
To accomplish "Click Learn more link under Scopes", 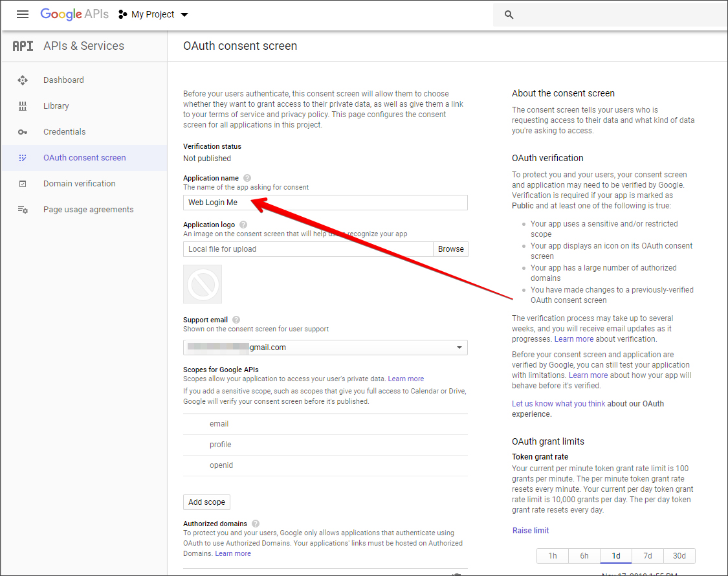I will point(406,379).
